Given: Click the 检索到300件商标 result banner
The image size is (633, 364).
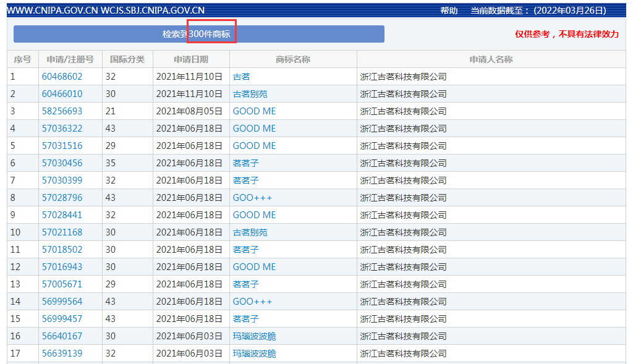Looking at the screenshot, I should (x=199, y=34).
